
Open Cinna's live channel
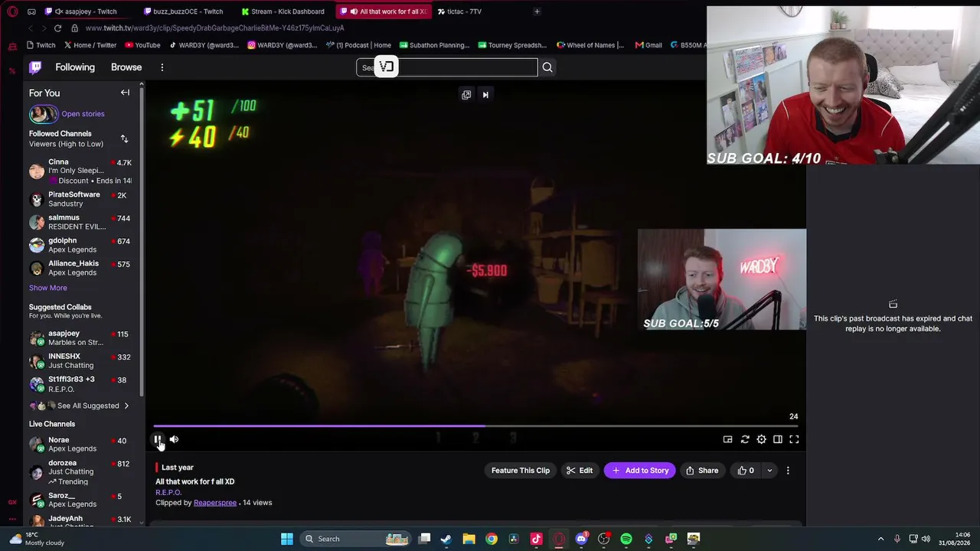point(80,171)
